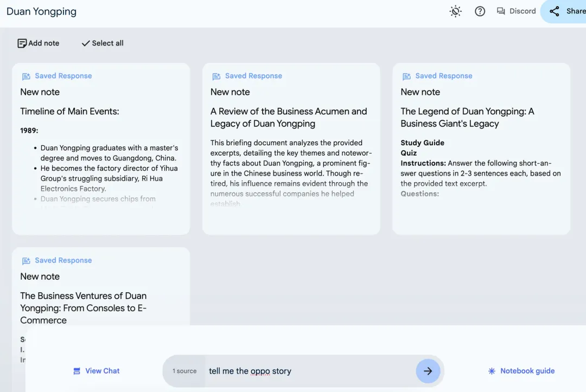Click the Instructions: label text
Screen dimensions: 586x392
(423, 163)
